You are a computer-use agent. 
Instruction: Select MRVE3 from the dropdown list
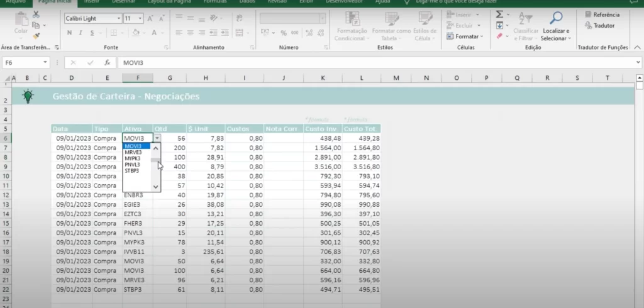133,152
